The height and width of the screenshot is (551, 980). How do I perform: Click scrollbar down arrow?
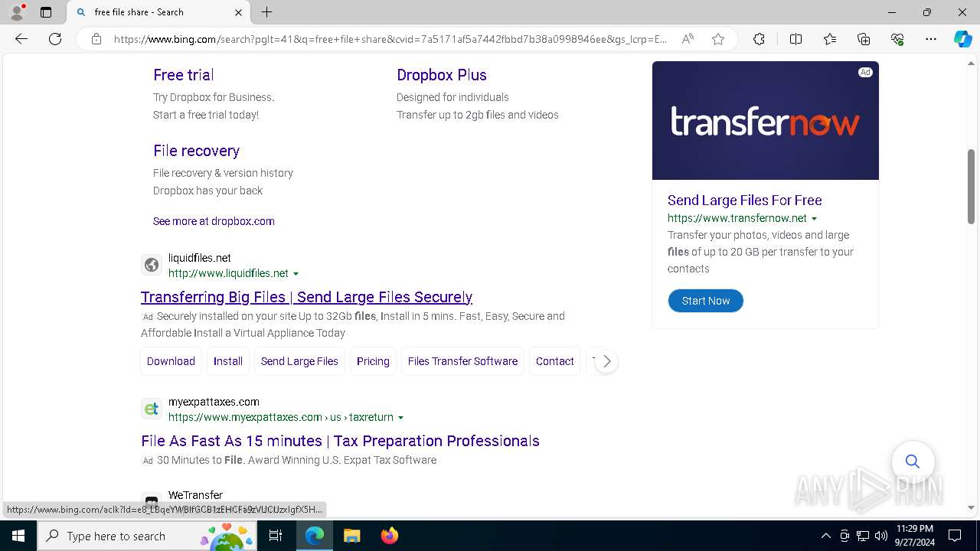[x=971, y=507]
